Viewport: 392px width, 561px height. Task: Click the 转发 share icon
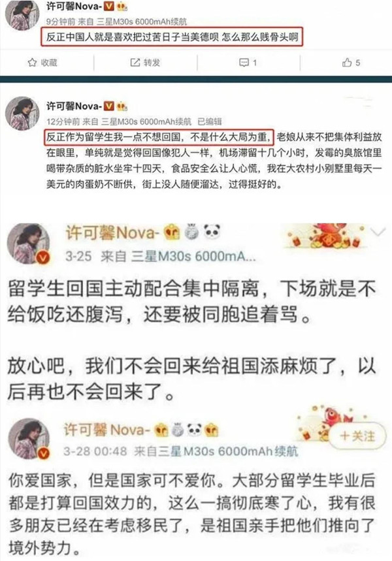pos(135,63)
